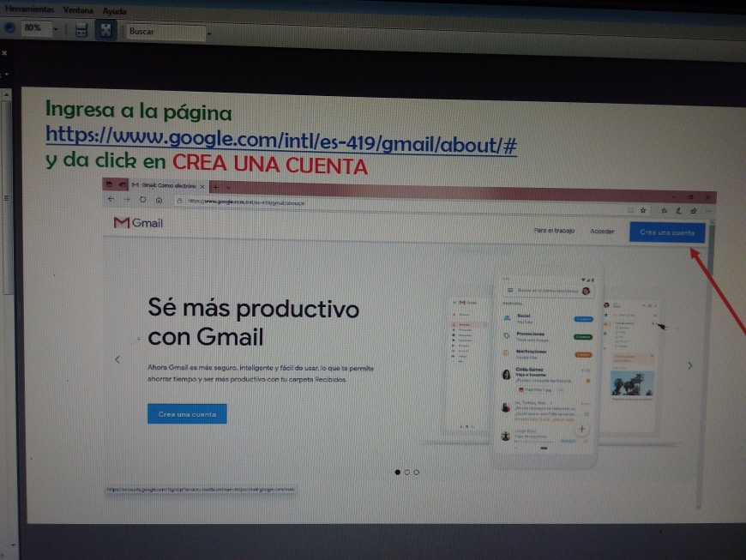
Task: Click the browser back arrow
Action: 111,199
